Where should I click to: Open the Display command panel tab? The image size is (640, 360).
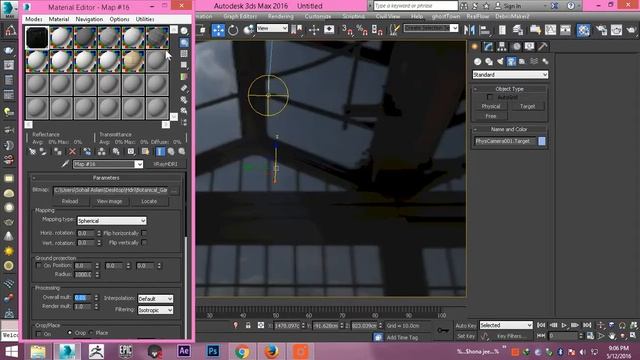tap(529, 47)
